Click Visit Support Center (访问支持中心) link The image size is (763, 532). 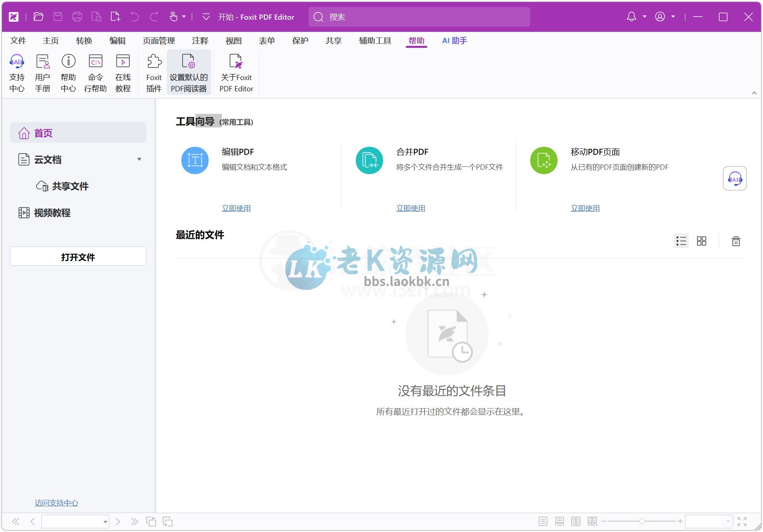pyautogui.click(x=56, y=503)
